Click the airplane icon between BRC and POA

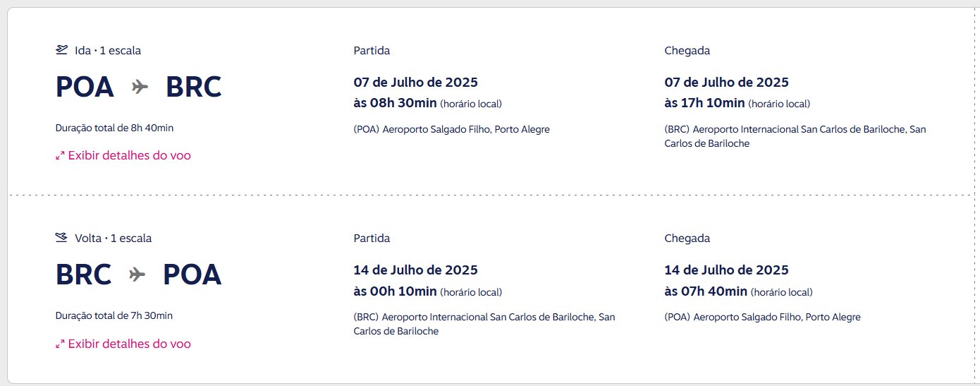coord(137,275)
